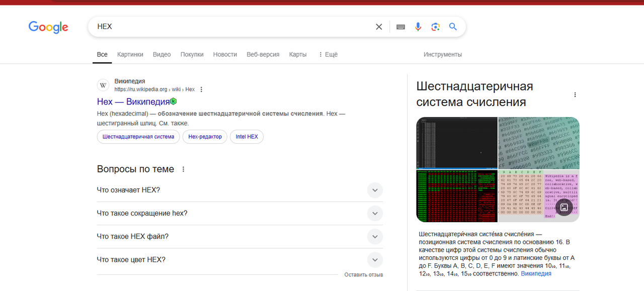The height and width of the screenshot is (291, 644).
Task: Clear the search query with the X icon
Action: click(x=379, y=27)
